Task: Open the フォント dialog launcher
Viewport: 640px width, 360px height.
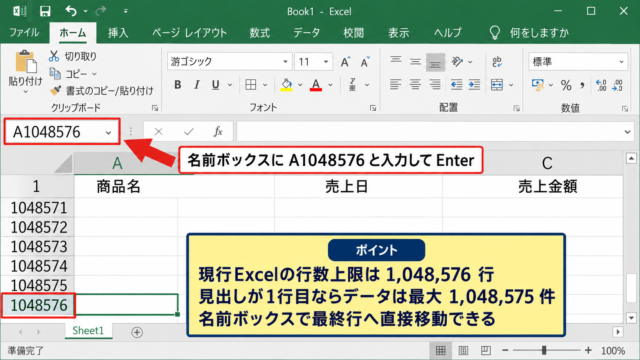Action: tap(373, 108)
